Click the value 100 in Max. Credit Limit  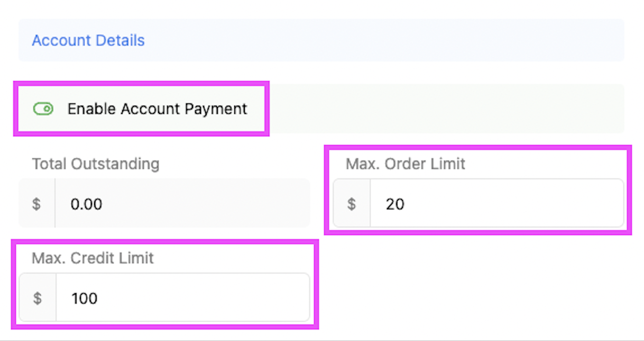tap(85, 298)
